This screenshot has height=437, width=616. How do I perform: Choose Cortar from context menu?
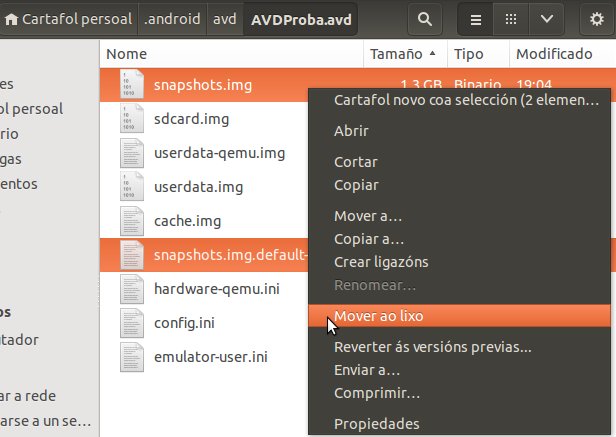click(x=460, y=162)
